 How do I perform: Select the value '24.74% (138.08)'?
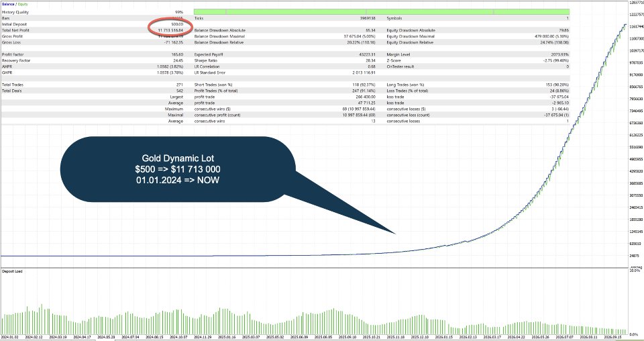pos(555,42)
